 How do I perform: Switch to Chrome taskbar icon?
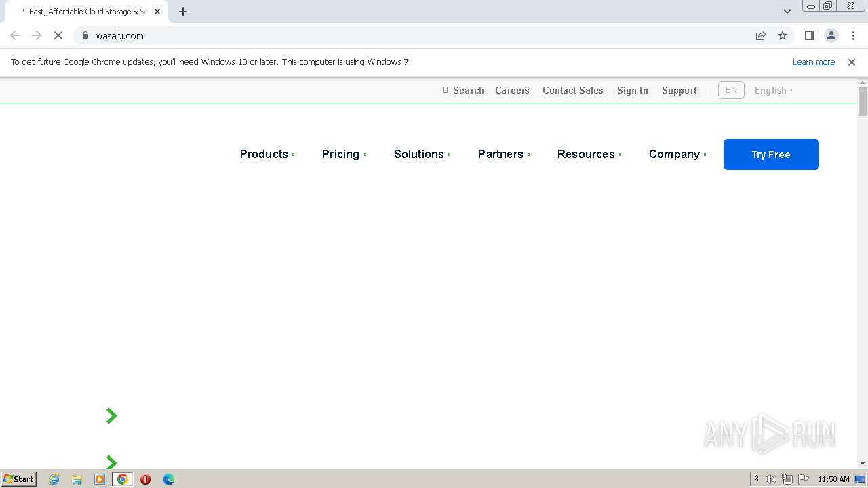123,479
